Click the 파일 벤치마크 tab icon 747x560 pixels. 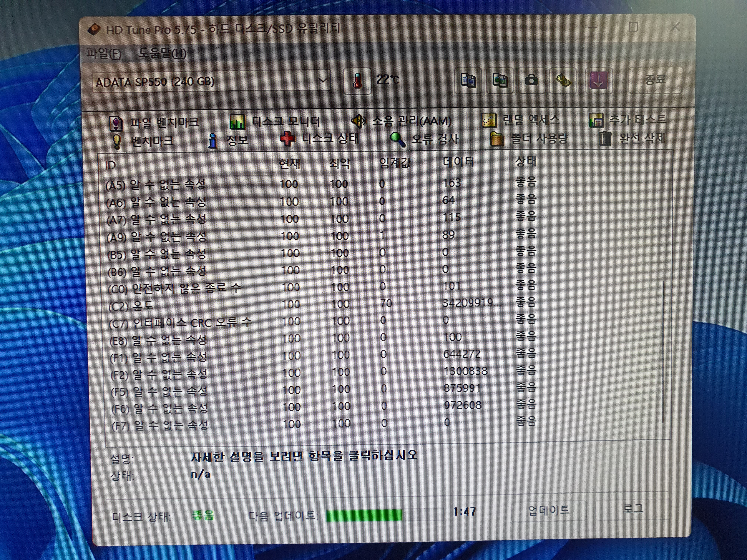click(116, 124)
